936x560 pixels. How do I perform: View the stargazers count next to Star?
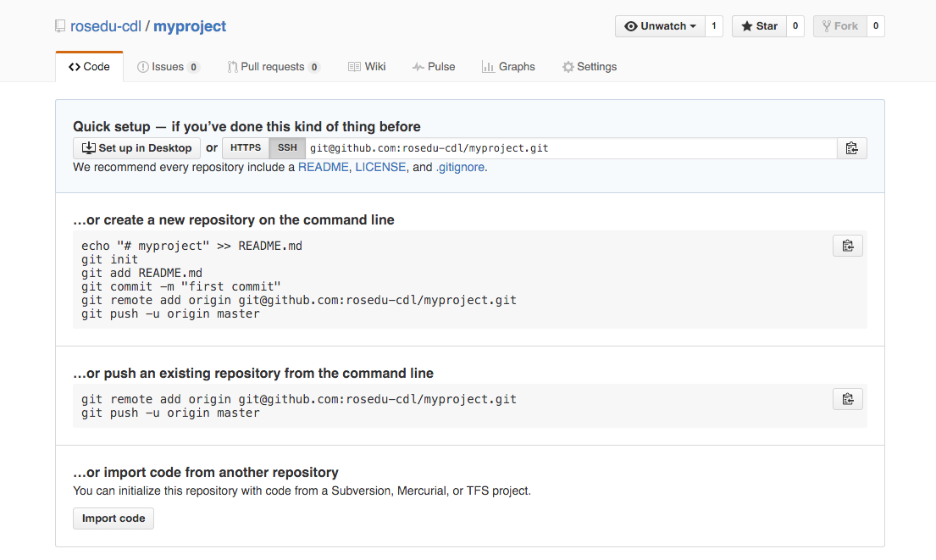click(795, 26)
